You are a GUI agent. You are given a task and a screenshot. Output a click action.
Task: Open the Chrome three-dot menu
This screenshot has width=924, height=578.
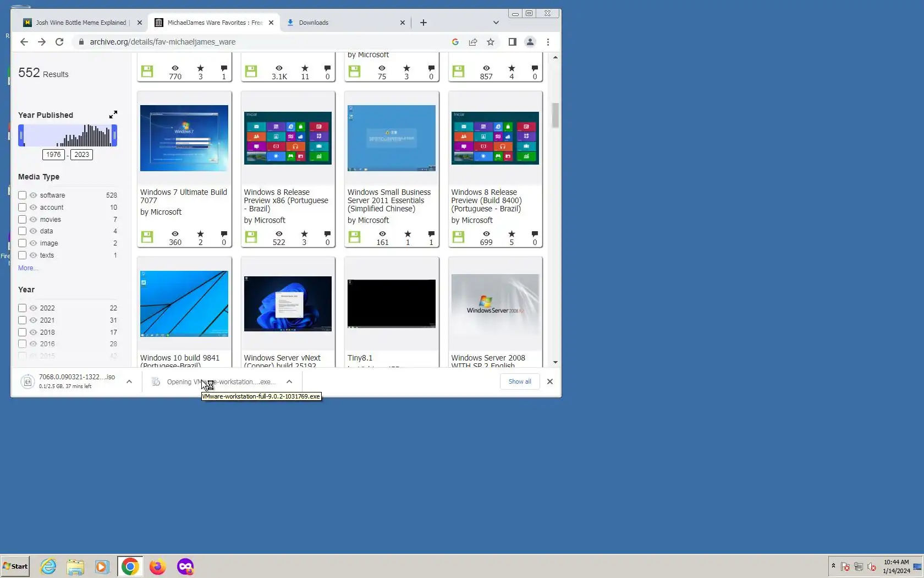point(548,42)
